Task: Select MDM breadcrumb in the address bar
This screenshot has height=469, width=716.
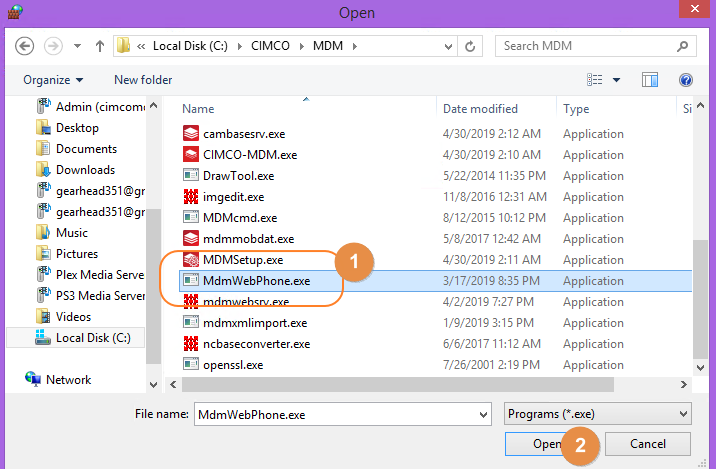Action: [328, 46]
